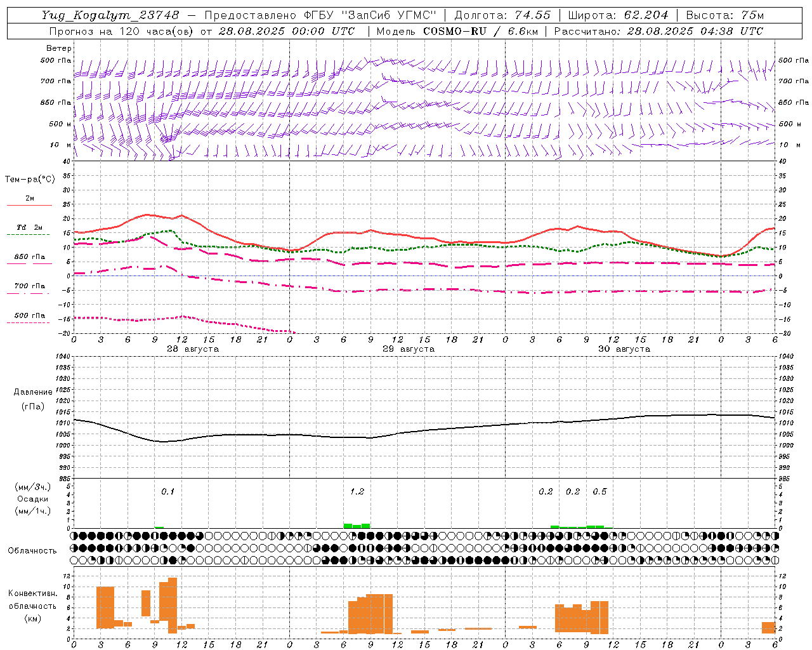The image size is (812, 650).
Task: Click the 30 августа date label
Action: 624,349
